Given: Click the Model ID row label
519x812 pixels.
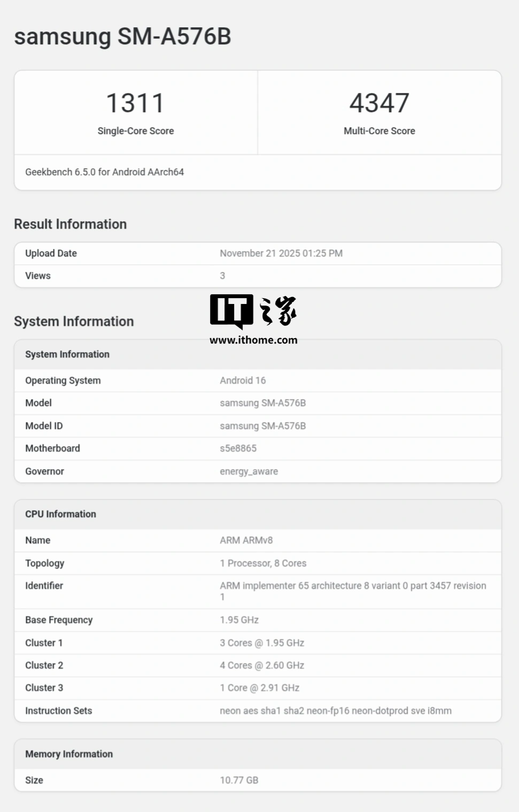Looking at the screenshot, I should [x=44, y=426].
